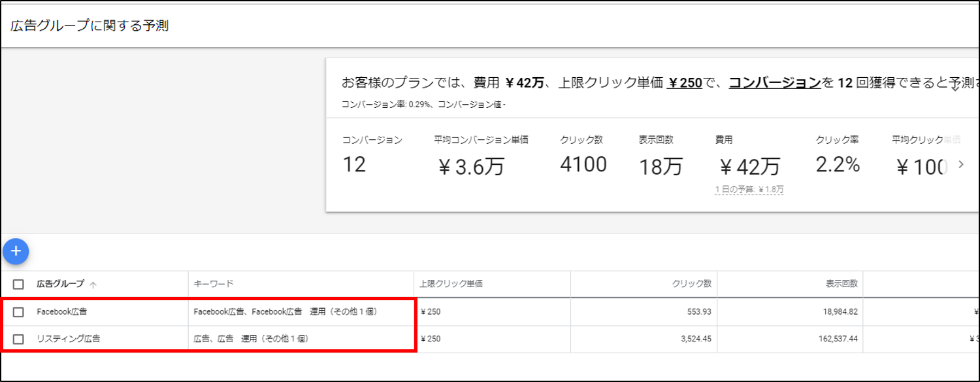
Task: Click the 表示回数 metric value 18万
Action: click(661, 167)
